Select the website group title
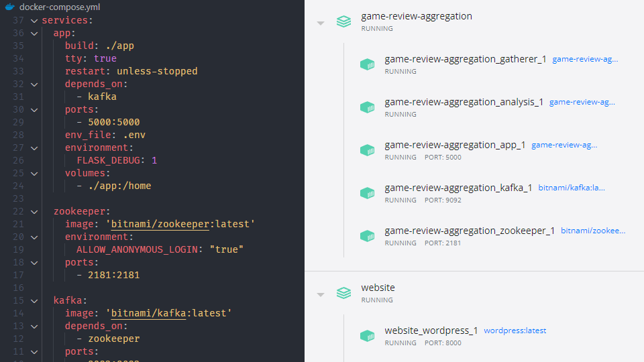This screenshot has height=362, width=644. (378, 288)
